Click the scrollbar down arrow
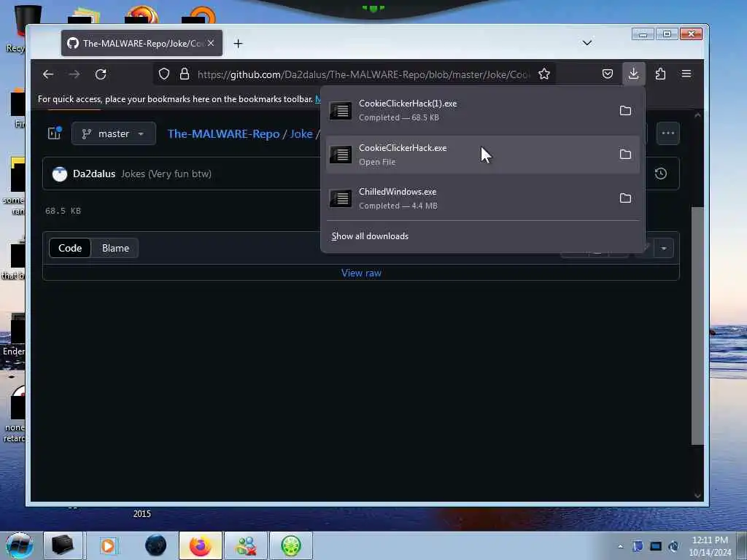Image resolution: width=747 pixels, height=560 pixels. [x=697, y=496]
